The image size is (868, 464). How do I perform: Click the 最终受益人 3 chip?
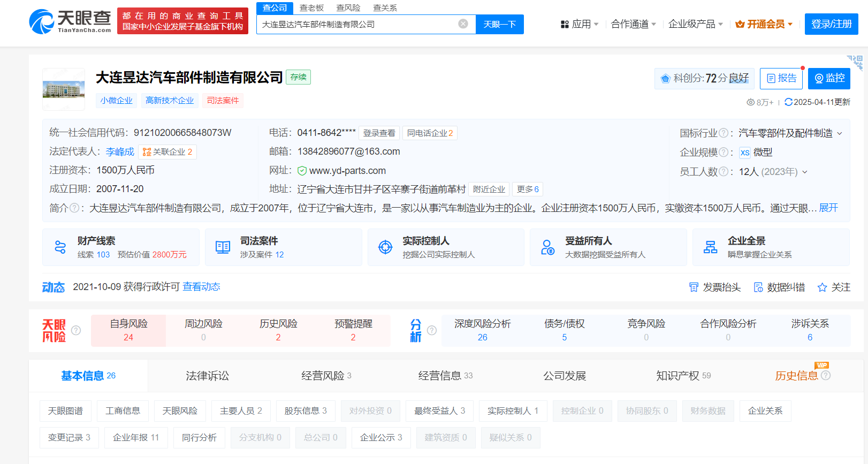coord(439,411)
